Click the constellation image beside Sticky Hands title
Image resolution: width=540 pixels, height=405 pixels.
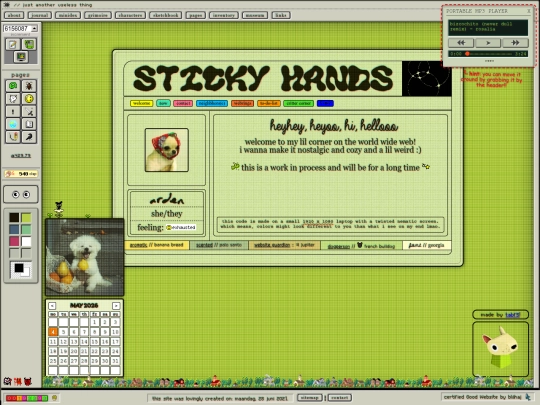[426, 79]
